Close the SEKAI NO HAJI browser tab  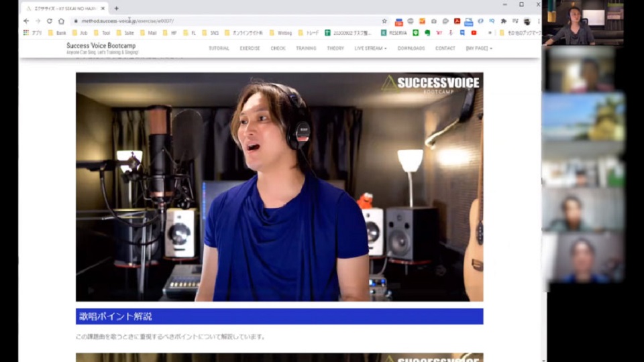pyautogui.click(x=103, y=8)
